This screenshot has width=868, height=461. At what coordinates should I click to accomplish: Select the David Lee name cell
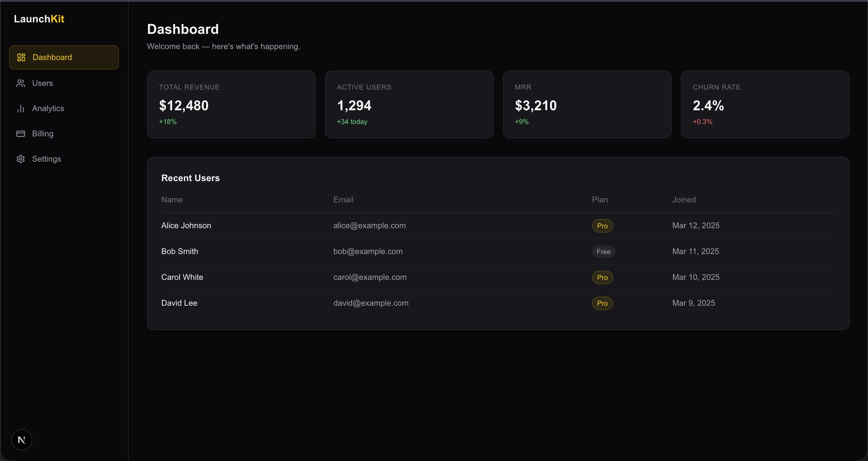(x=179, y=303)
